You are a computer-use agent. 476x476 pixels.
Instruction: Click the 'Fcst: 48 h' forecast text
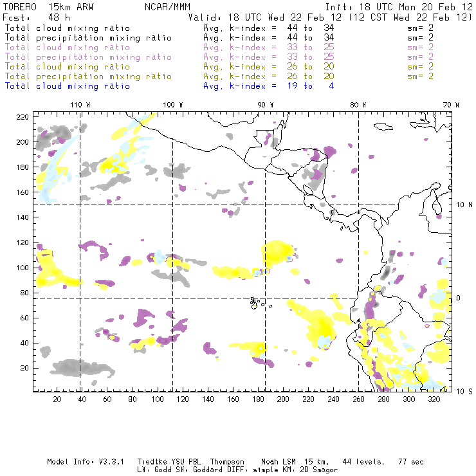point(36,17)
